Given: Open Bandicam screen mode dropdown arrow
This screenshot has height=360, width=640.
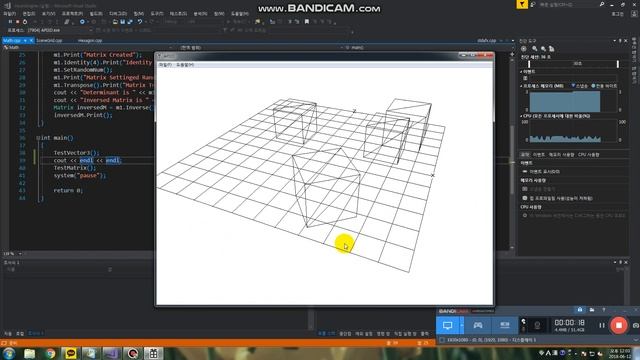Looking at the screenshot, I should click(462, 325).
